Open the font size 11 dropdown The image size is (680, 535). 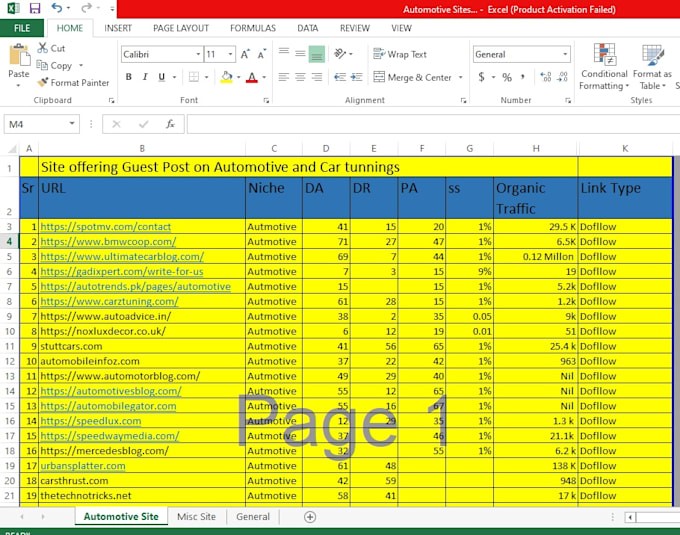[x=231, y=54]
